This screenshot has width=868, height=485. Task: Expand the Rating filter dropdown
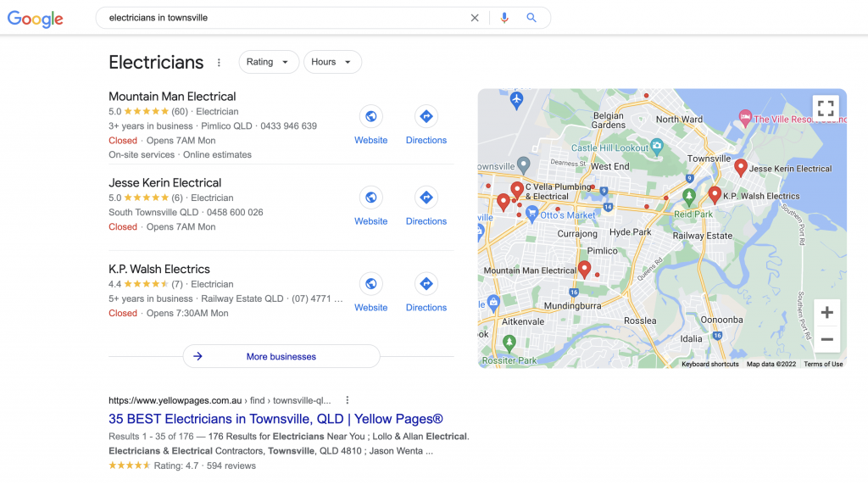click(269, 62)
